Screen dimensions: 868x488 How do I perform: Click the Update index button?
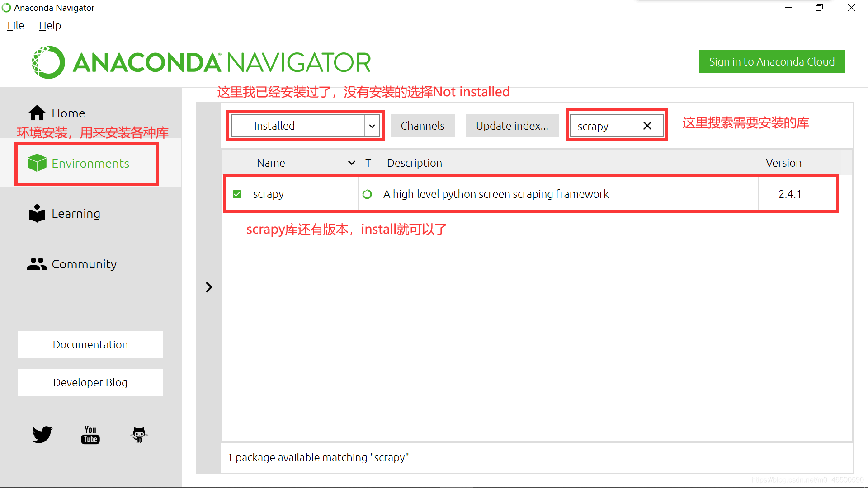click(512, 126)
